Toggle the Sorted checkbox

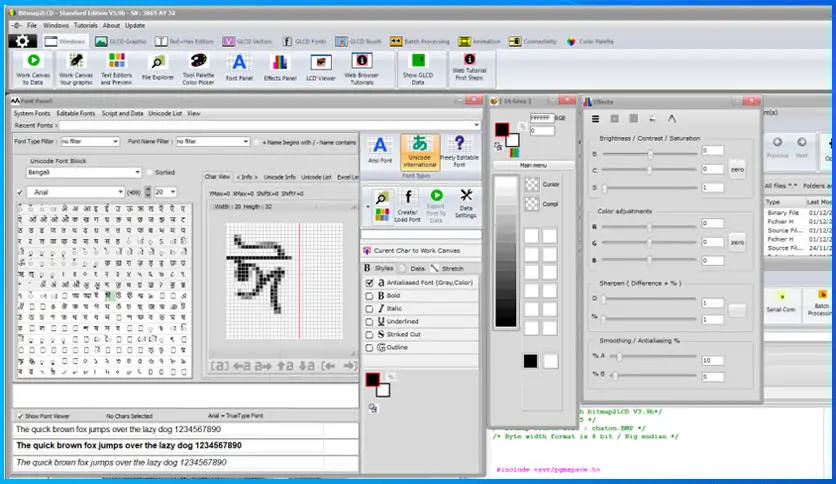tap(150, 172)
